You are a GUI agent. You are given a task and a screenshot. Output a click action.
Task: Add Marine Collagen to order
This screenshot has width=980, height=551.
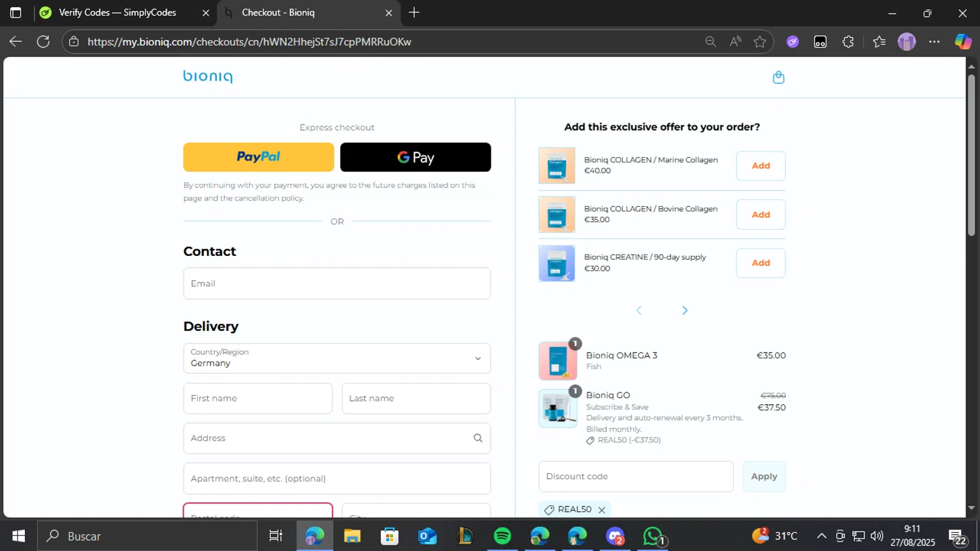pos(760,166)
